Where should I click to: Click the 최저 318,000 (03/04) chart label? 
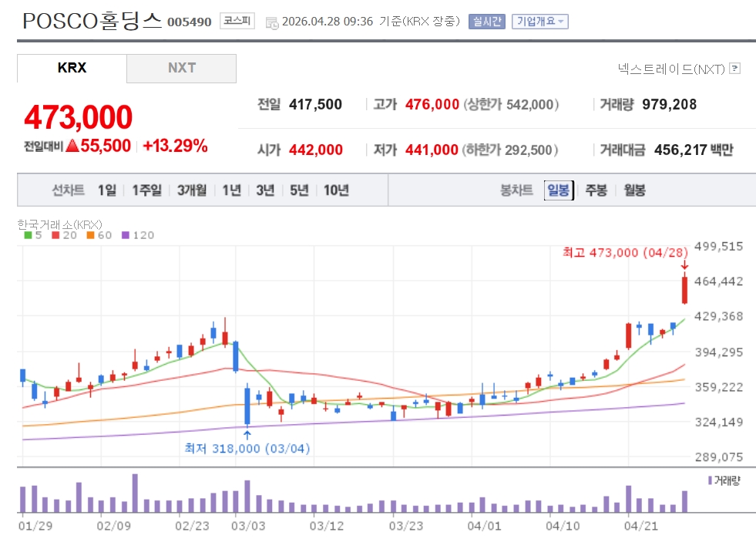pos(247,449)
